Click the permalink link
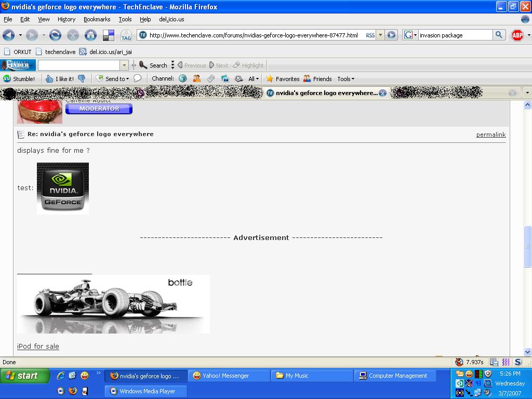Screen dimensions: 532x399 (x=491, y=135)
